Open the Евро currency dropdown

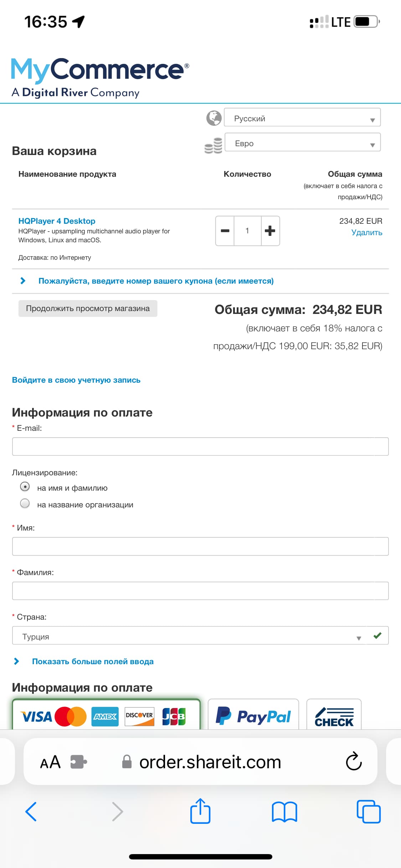(x=303, y=142)
